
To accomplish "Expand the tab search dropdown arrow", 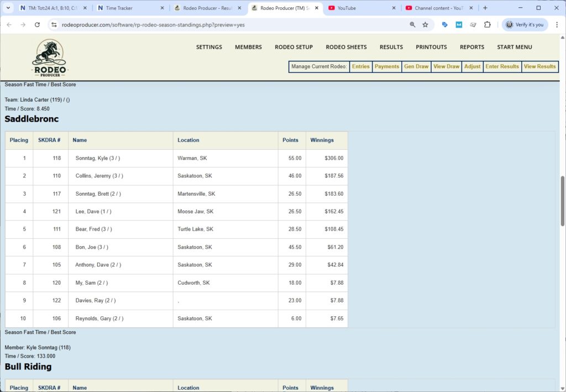I will [x=8, y=8].
